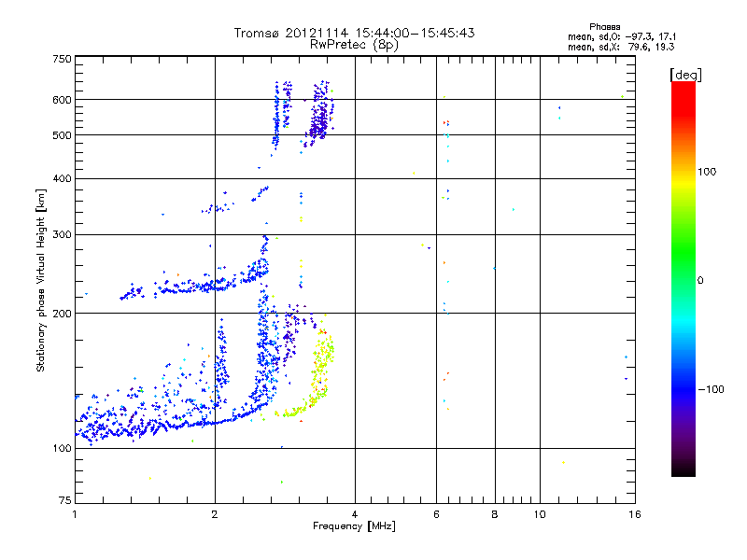Click the 'mean, sd,X: 79.6, 19.3' line
747x560 pixels.
pos(621,47)
